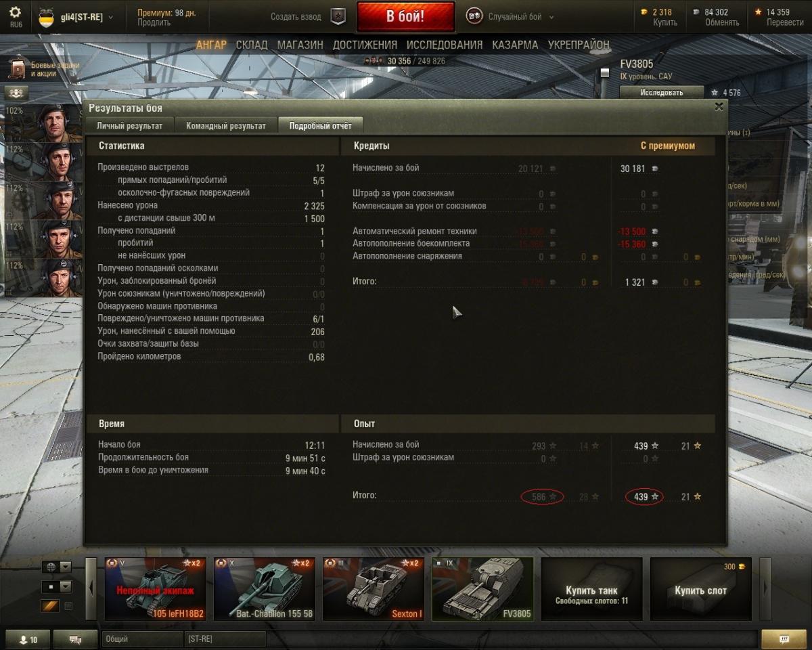Open the КАЗАРМА menu
812x650 pixels.
[x=515, y=45]
